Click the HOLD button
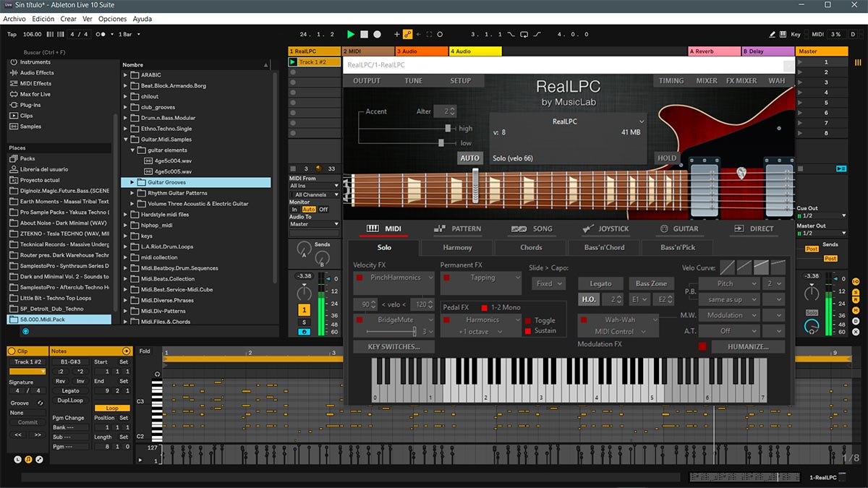Viewport: 868px width, 488px height. (667, 158)
